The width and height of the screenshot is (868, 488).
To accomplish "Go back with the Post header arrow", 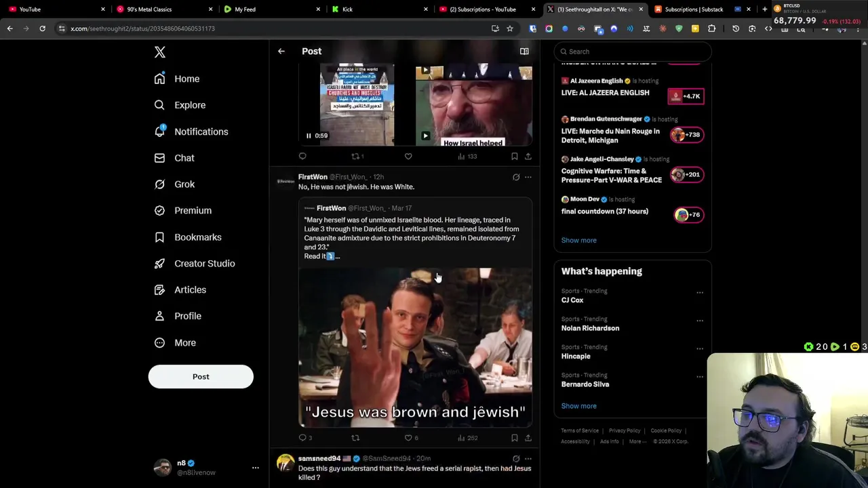I will point(281,52).
